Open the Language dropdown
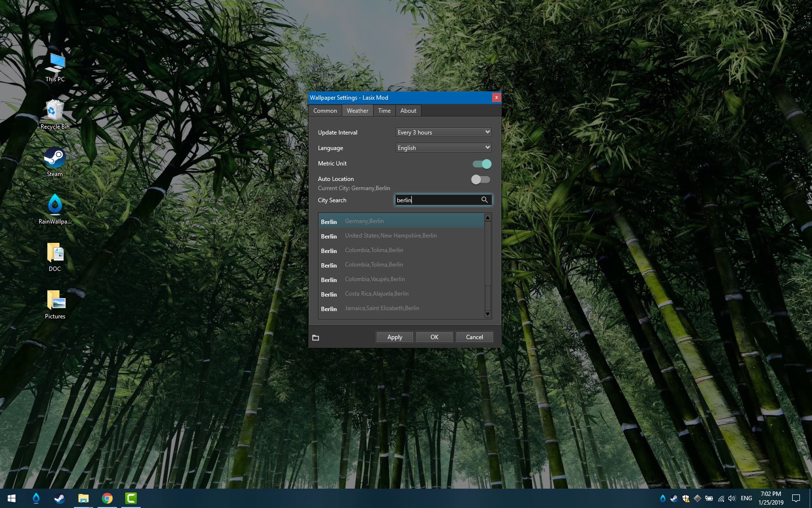This screenshot has height=508, width=812. 442,148
